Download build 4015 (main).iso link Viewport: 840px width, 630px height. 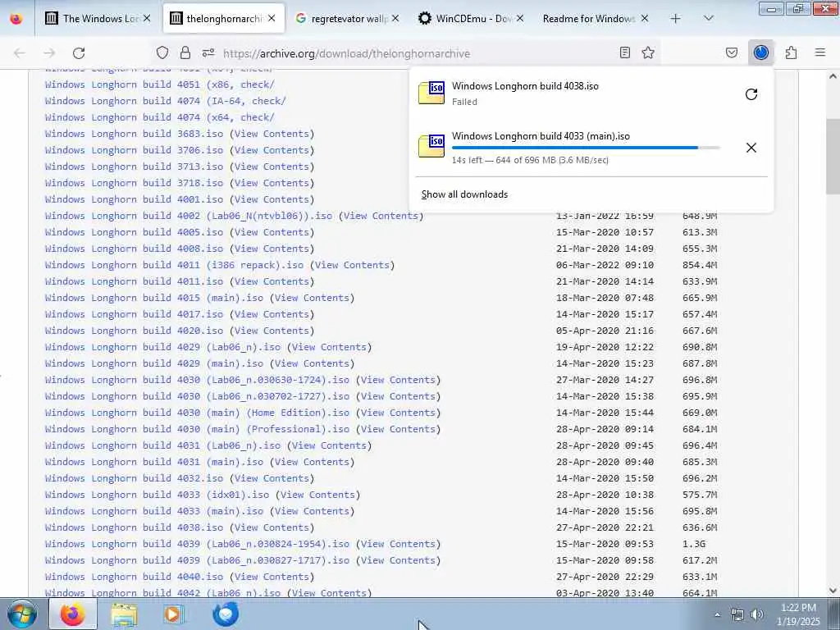tap(154, 298)
